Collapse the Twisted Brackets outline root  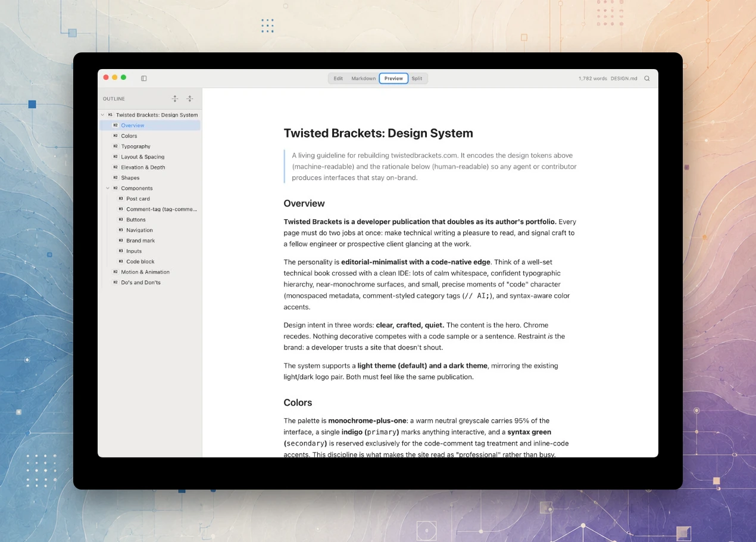[102, 115]
